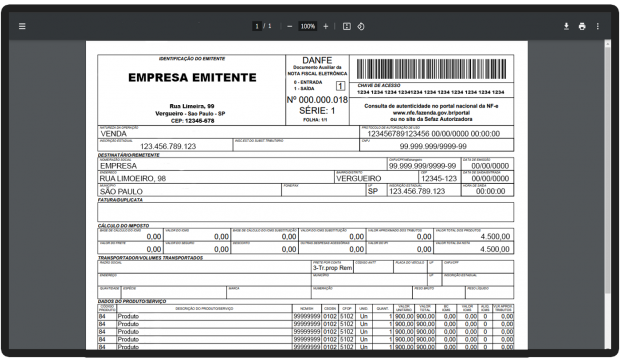620x362 pixels.
Task: Click the VENDA operation nature value
Action: [113, 134]
